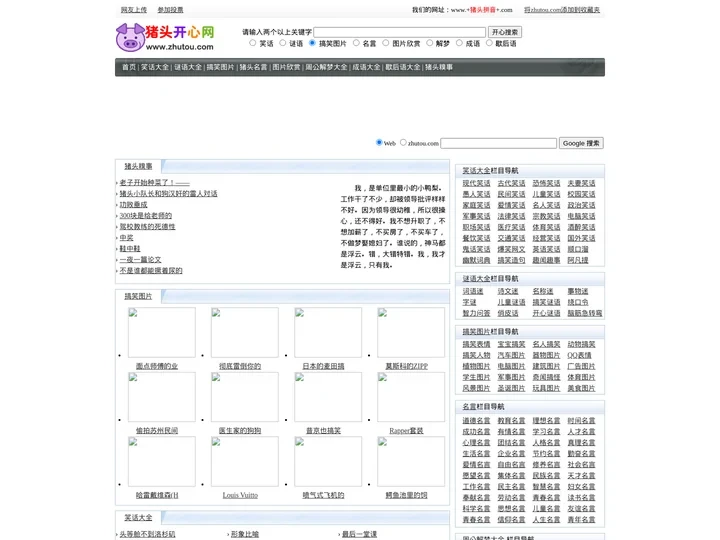Open 周公解梦大全 in the navigation bar
The width and height of the screenshot is (720, 540).
(326, 67)
